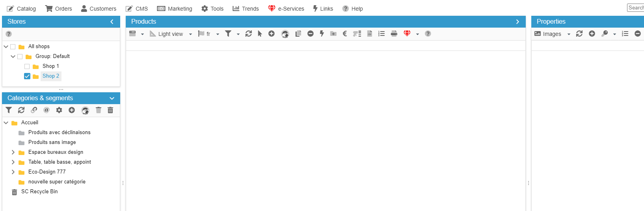Refresh the Products grid

(x=249, y=34)
